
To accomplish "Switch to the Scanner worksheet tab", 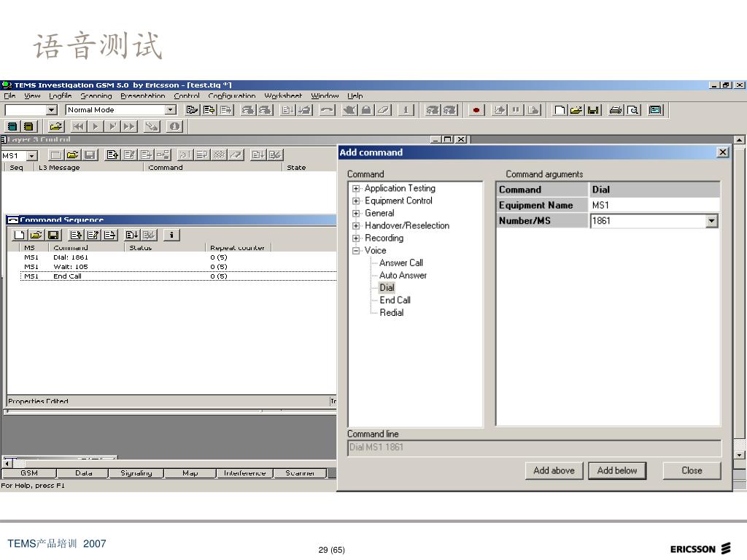I will pos(300,472).
